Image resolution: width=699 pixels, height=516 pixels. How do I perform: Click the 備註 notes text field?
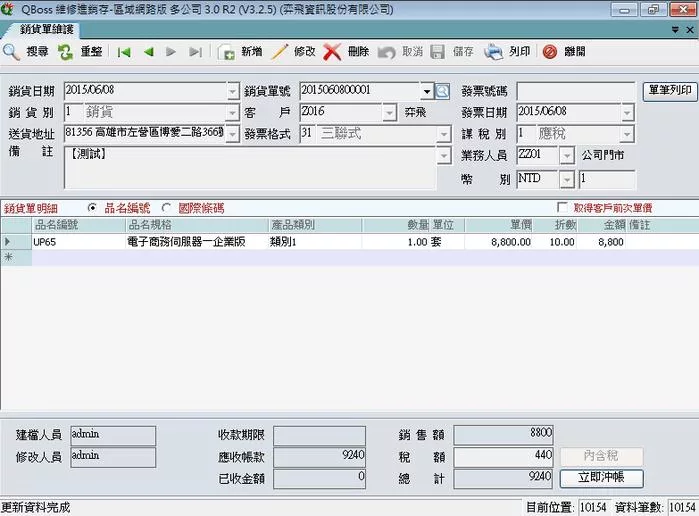click(250, 167)
